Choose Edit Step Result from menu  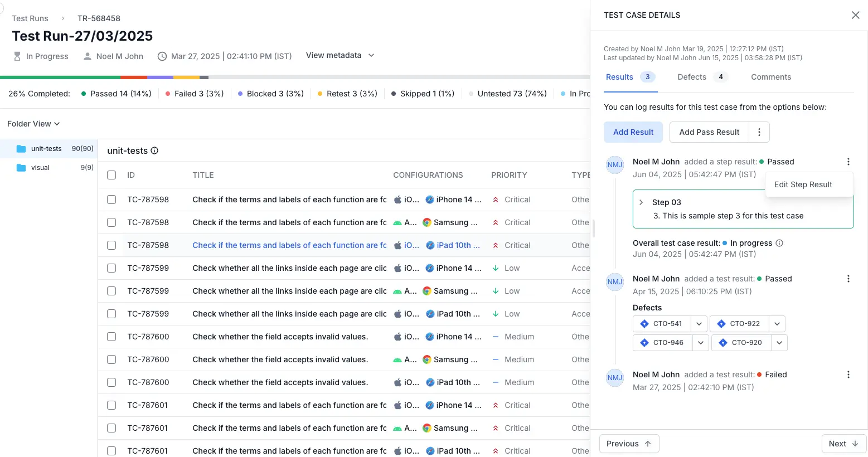tap(803, 184)
